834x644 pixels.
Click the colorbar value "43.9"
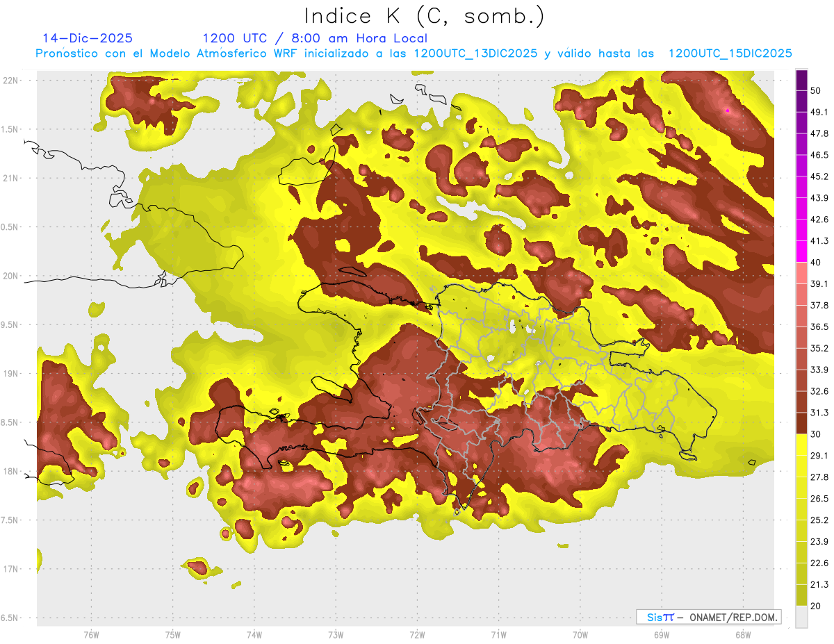tap(819, 198)
